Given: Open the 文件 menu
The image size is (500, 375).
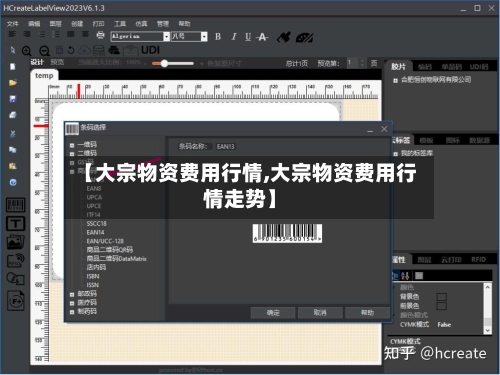Looking at the screenshot, I should point(13,24).
